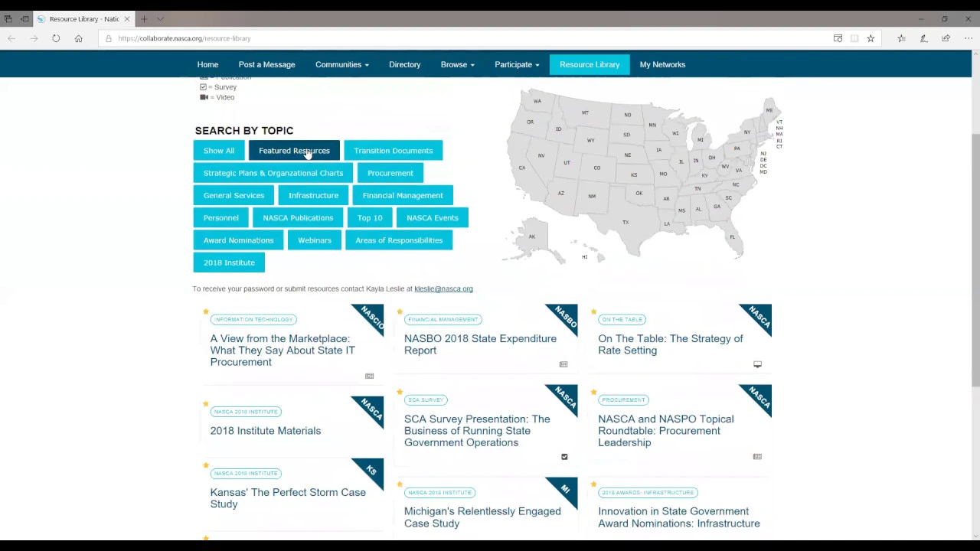Viewport: 980px width, 551px height.
Task: Open A View from the Marketplace resource
Action: coord(283,350)
